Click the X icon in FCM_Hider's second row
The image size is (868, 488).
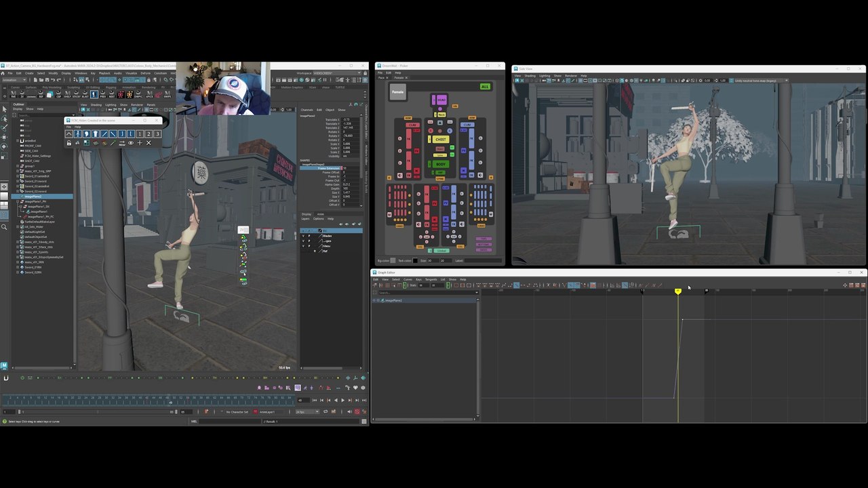[149, 143]
